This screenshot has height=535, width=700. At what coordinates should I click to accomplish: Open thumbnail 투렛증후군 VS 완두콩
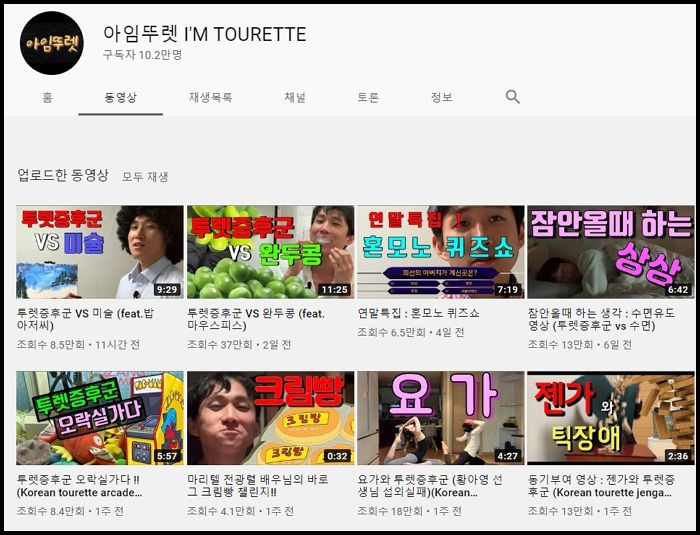pyautogui.click(x=271, y=252)
